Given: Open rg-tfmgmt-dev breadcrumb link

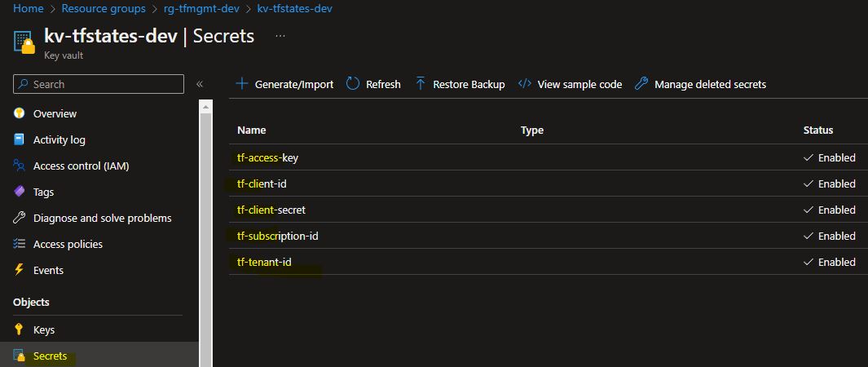Looking at the screenshot, I should (x=201, y=8).
